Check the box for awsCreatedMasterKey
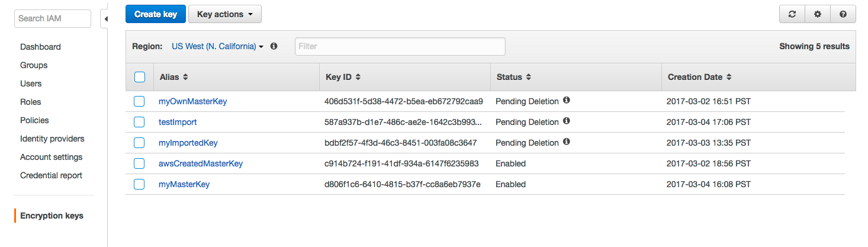 [139, 163]
